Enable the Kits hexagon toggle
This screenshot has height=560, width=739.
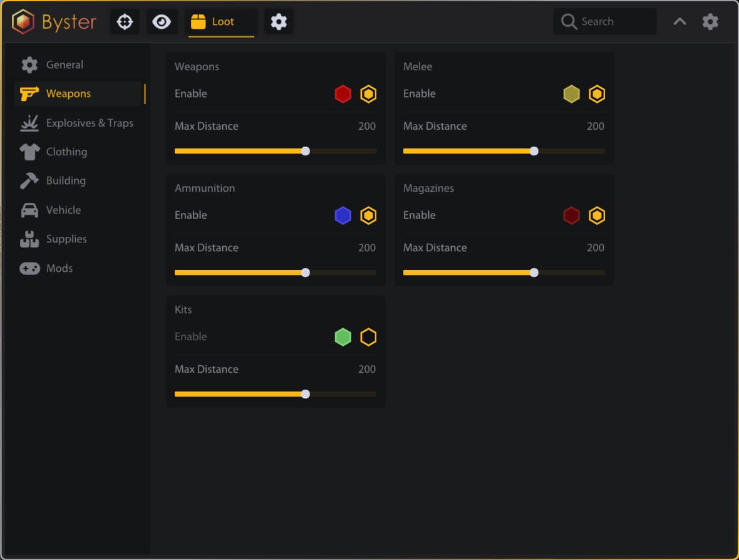coord(368,337)
